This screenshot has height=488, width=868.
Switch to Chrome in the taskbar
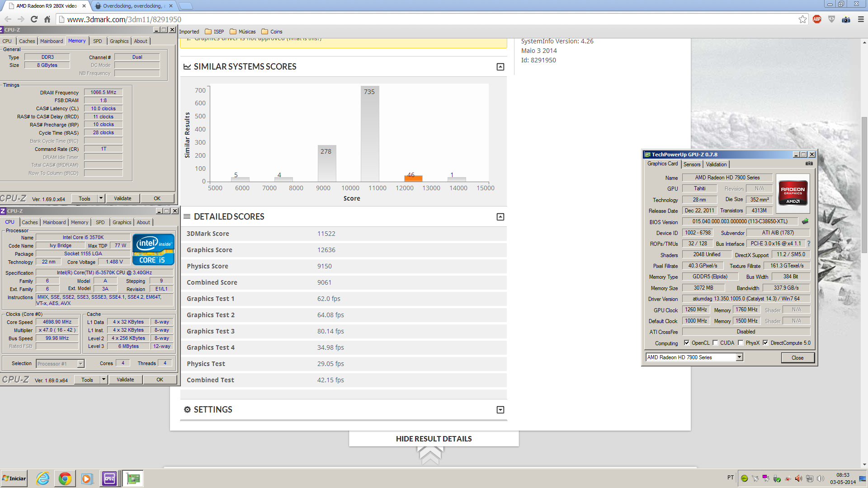(65, 479)
